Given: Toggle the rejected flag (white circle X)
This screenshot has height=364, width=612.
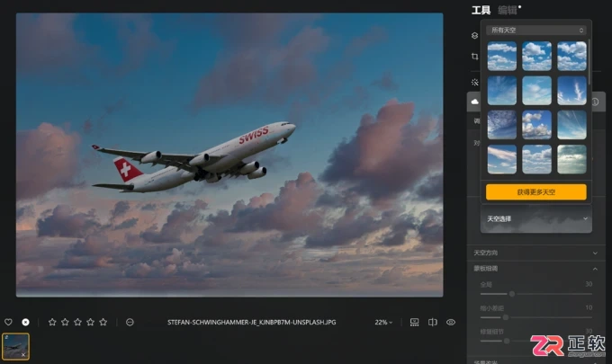Looking at the screenshot, I should point(26,322).
